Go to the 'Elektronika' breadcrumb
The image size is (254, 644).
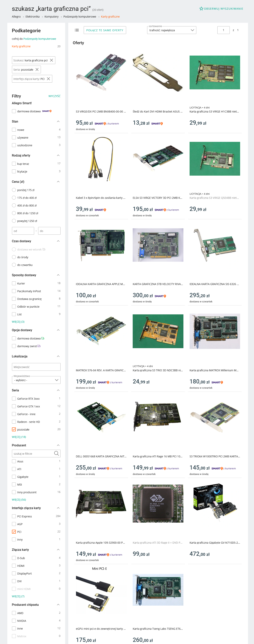tap(32, 17)
